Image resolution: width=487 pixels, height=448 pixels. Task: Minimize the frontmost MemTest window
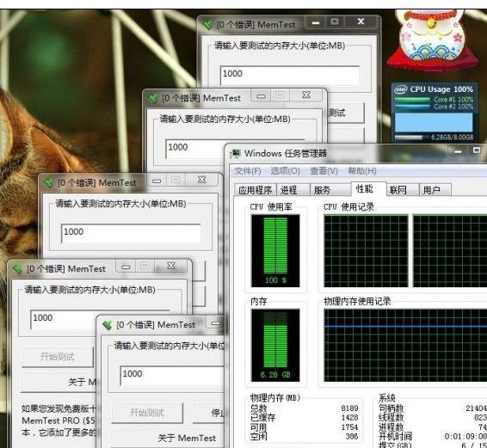point(215,323)
